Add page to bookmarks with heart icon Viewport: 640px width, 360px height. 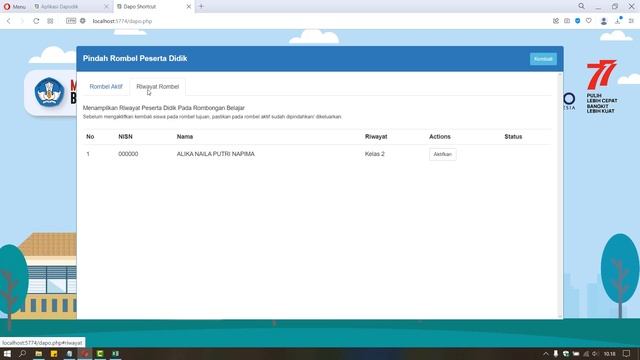tap(589, 21)
